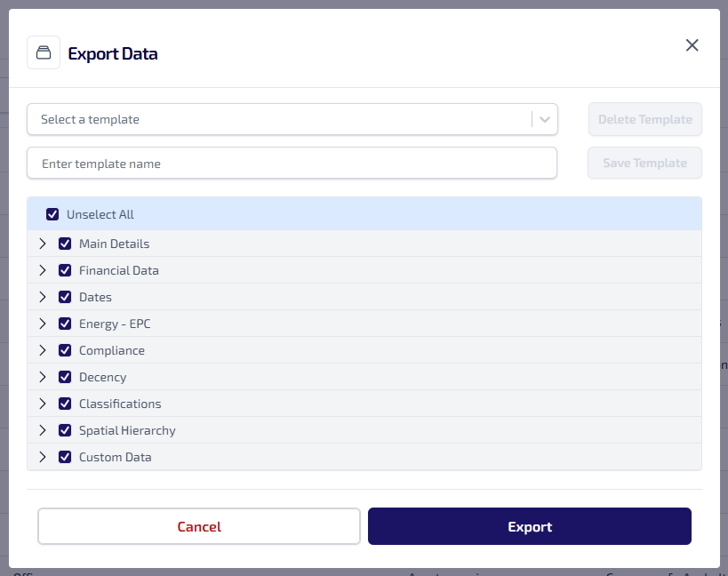Uncheck the Financial Data checkbox
This screenshot has width=728, height=576.
[65, 270]
